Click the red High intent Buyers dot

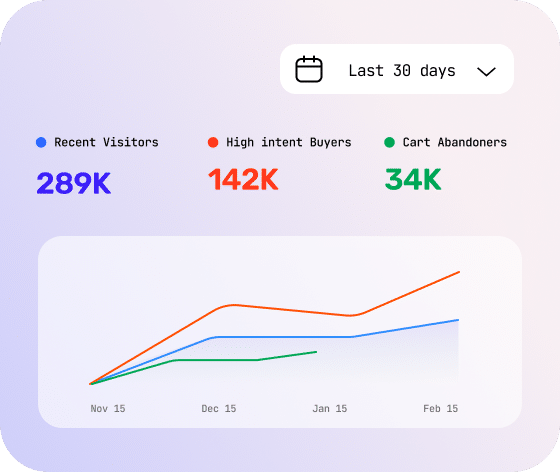click(213, 142)
